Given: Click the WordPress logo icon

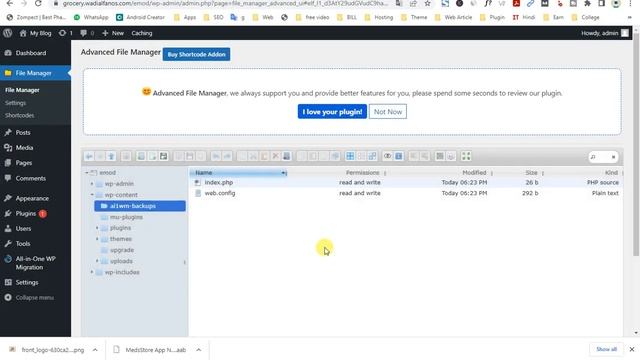Looking at the screenshot, I should (x=7, y=33).
